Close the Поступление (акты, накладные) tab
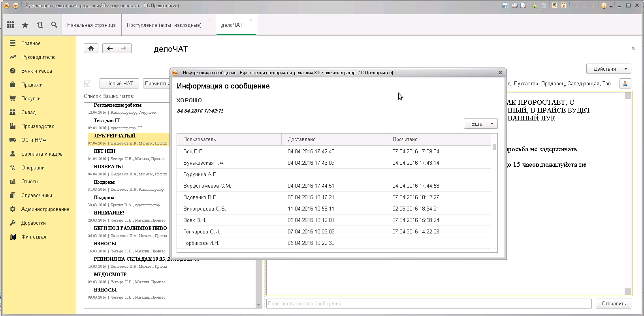 point(209,20)
